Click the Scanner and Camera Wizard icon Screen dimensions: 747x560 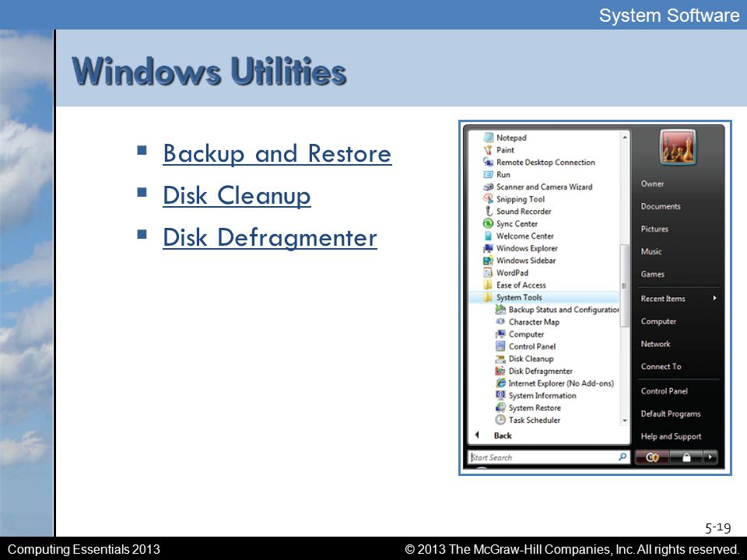point(488,187)
